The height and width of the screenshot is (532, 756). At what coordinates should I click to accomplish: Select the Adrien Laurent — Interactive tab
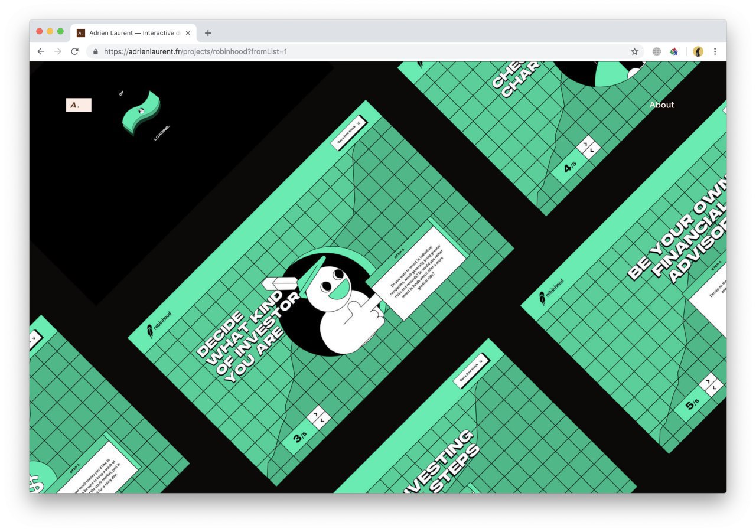pos(133,33)
